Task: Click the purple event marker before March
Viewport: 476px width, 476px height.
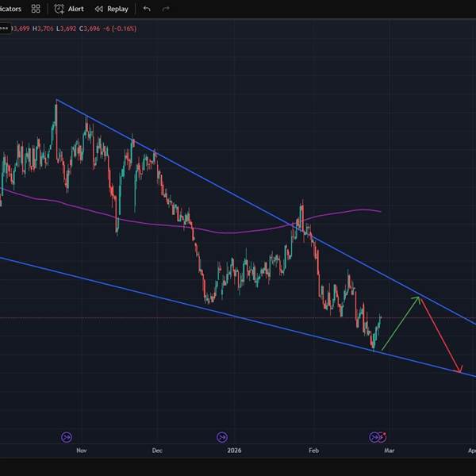Action: [374, 436]
